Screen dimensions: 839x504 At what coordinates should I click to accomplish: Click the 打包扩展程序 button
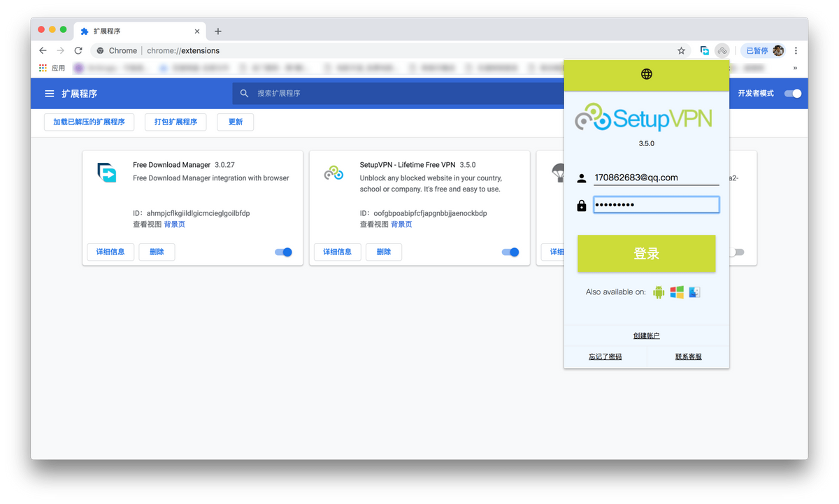175,122
